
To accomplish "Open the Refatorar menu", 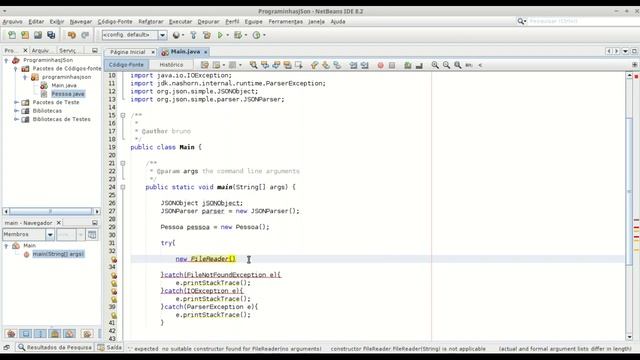I will click(151, 22).
